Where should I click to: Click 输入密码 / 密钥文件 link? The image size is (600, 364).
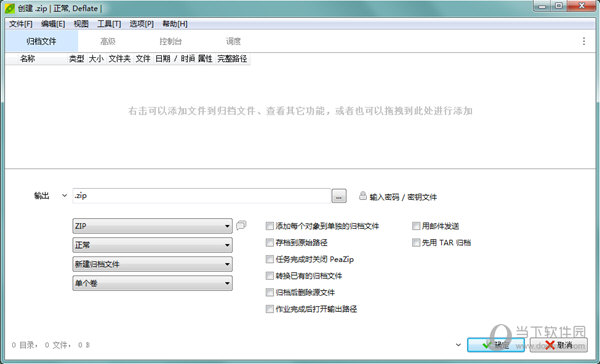tap(403, 197)
